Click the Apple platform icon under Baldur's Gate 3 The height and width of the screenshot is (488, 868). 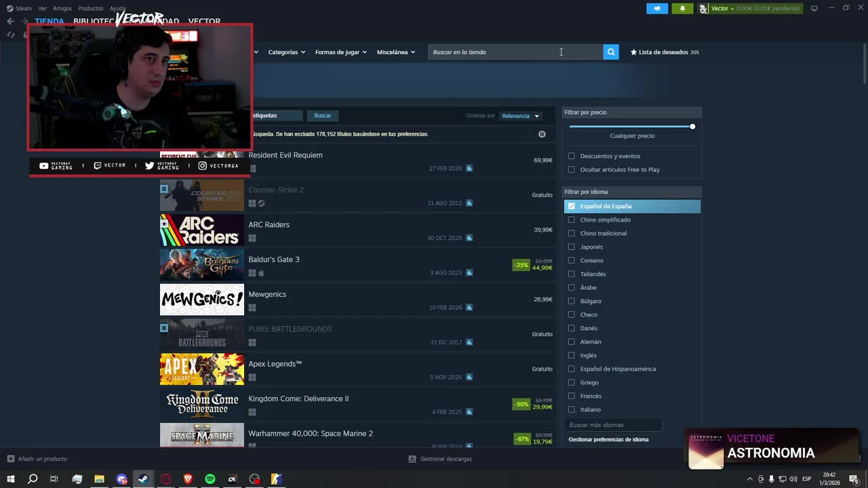[261, 273]
